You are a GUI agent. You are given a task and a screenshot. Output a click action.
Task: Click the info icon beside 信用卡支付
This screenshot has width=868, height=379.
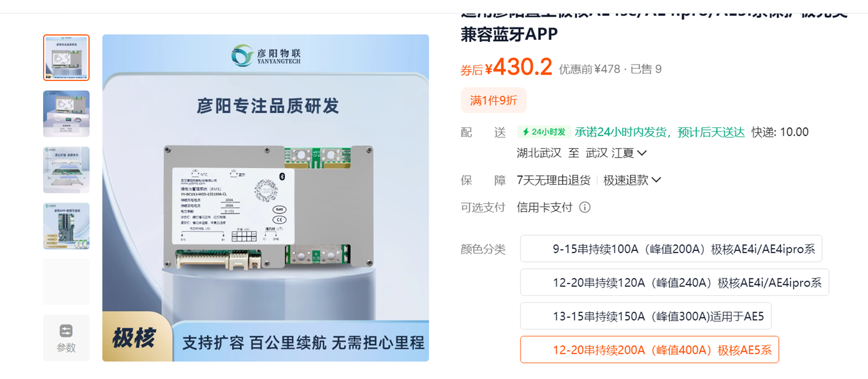[584, 207]
